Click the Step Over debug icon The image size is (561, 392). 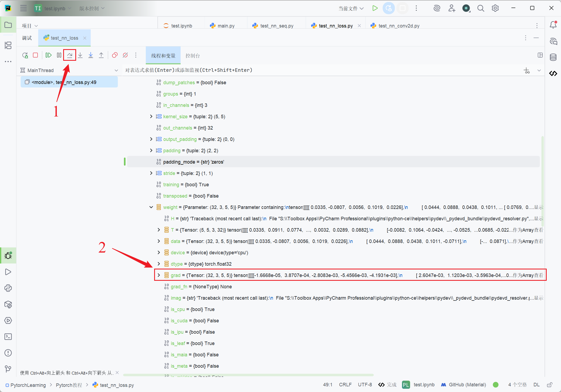70,55
